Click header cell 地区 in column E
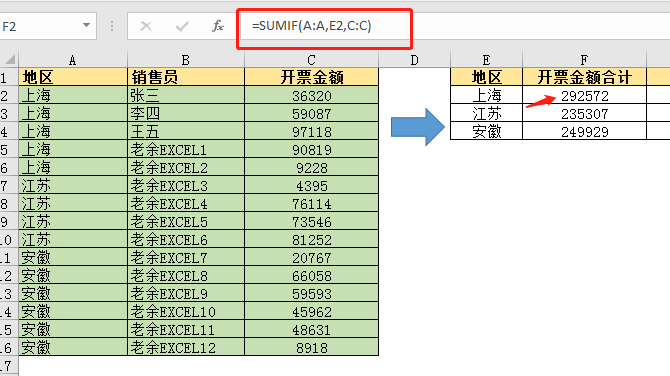The width and height of the screenshot is (670, 376). 486,77
